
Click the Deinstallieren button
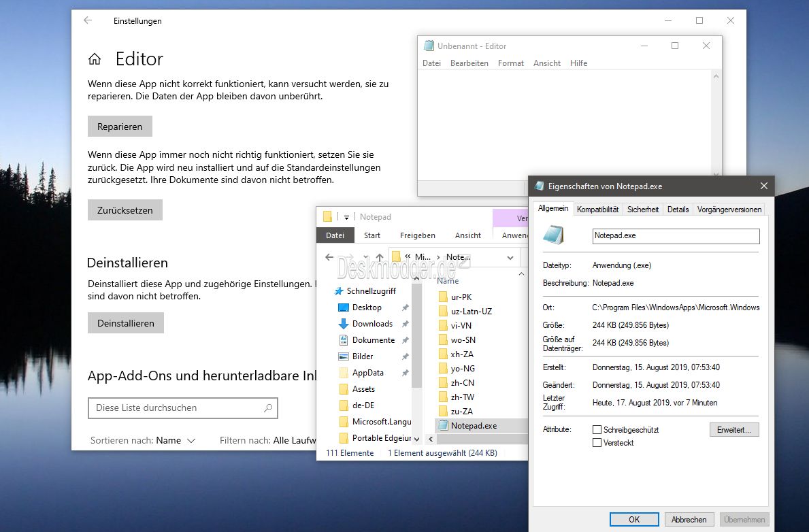(x=125, y=323)
